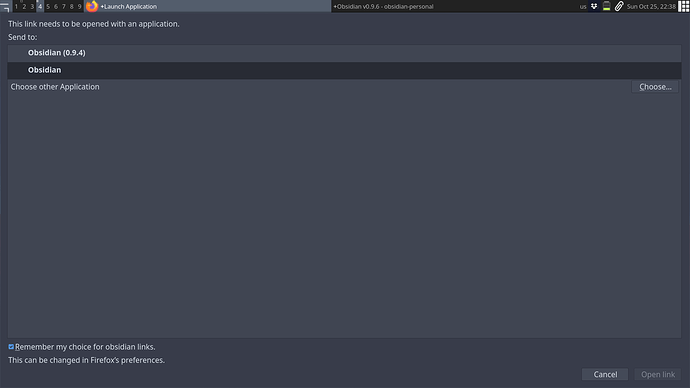690x388 pixels.
Task: Select Obsidian (0.9.4) in the list
Action: coord(344,53)
